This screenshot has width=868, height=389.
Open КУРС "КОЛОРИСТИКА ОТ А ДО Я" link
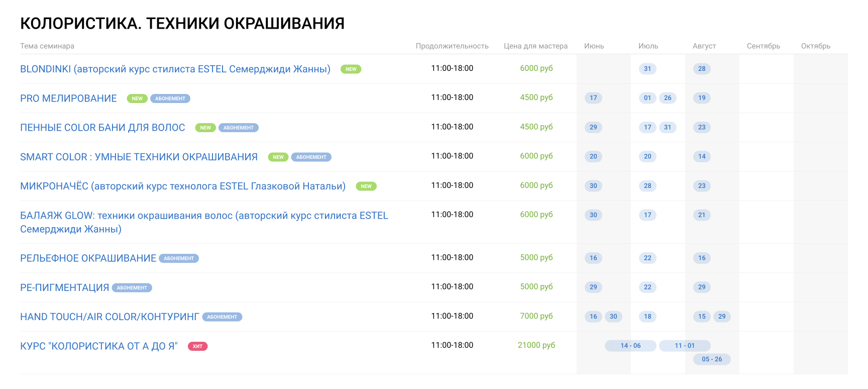(99, 346)
